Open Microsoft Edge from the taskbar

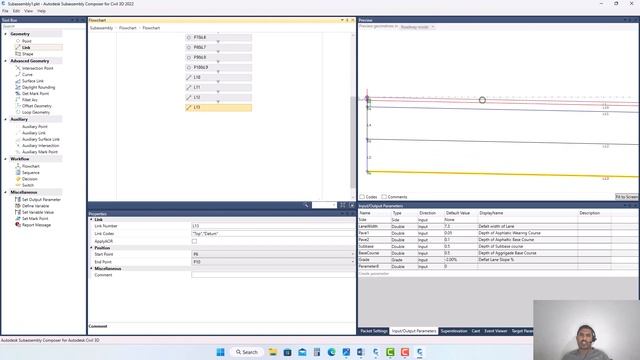click(x=331, y=352)
